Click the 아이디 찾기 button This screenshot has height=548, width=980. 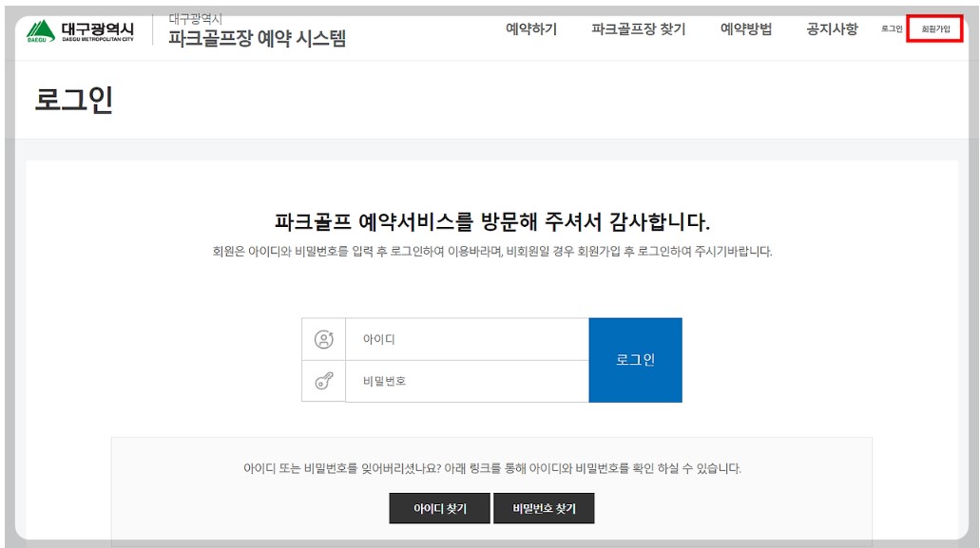[439, 508]
